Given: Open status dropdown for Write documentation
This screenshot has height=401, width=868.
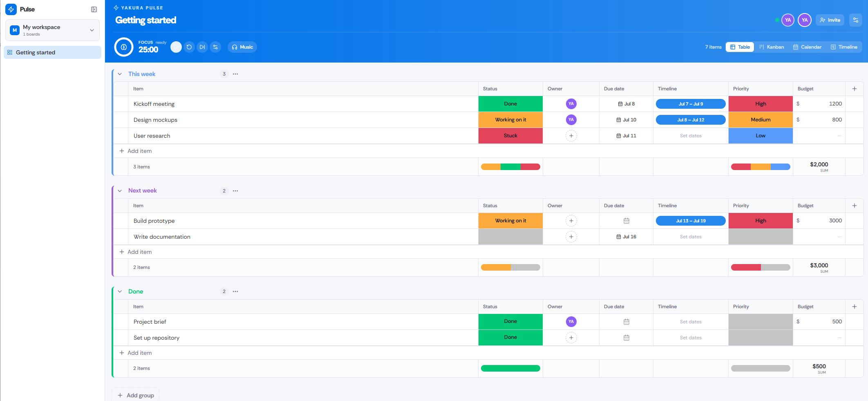Looking at the screenshot, I should pyautogui.click(x=510, y=237).
